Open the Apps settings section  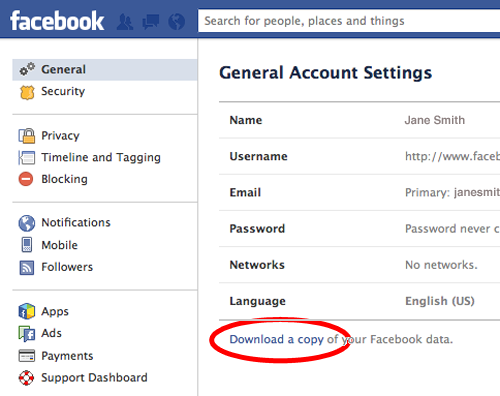coord(55,311)
